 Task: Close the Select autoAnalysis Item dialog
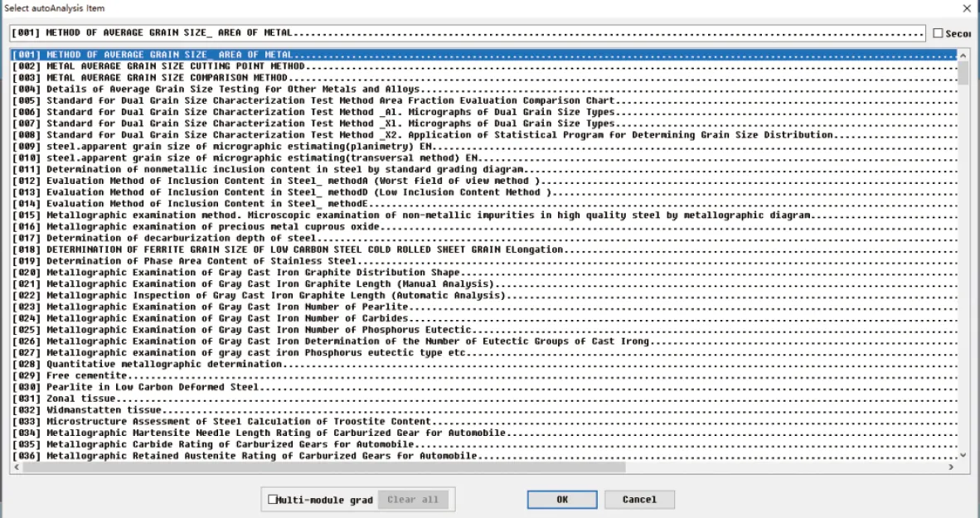(966, 8)
